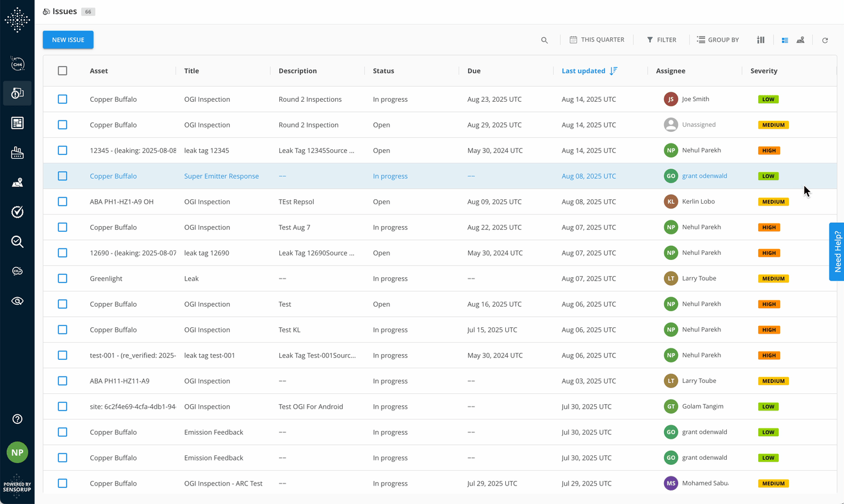Click Mohamed Sabu's MS avatar
844x504 pixels.
[670, 484]
